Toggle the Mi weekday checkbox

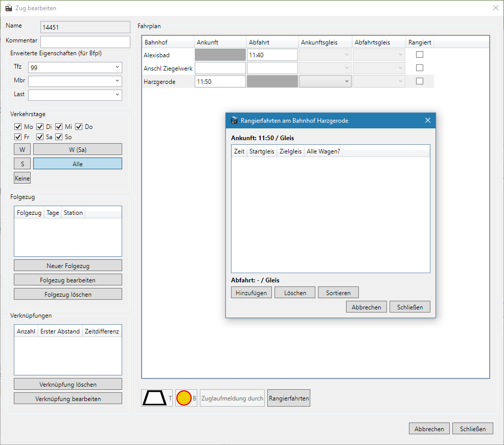point(59,127)
